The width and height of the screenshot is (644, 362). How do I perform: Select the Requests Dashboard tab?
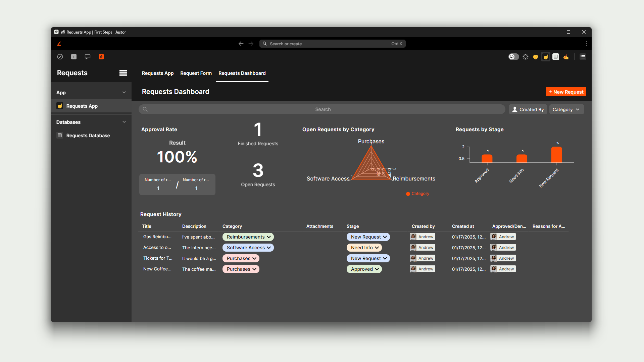point(242,73)
